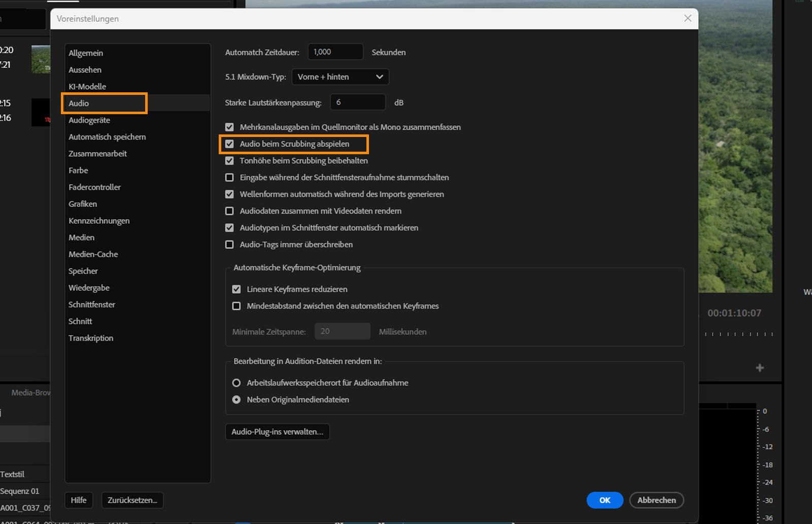Uncheck "Tonhöhe beim Scrubbing beibehalten"
Screen dimensions: 812x524
pyautogui.click(x=229, y=160)
